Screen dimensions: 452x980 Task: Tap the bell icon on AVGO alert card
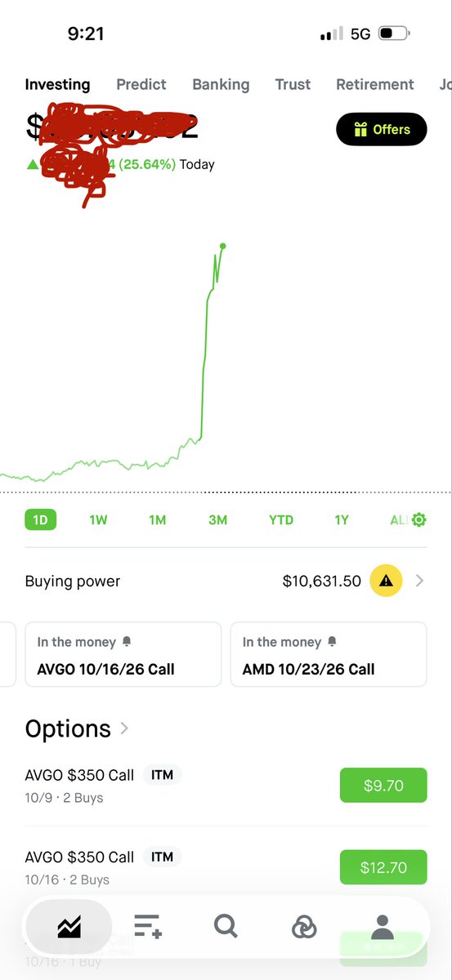(127, 642)
